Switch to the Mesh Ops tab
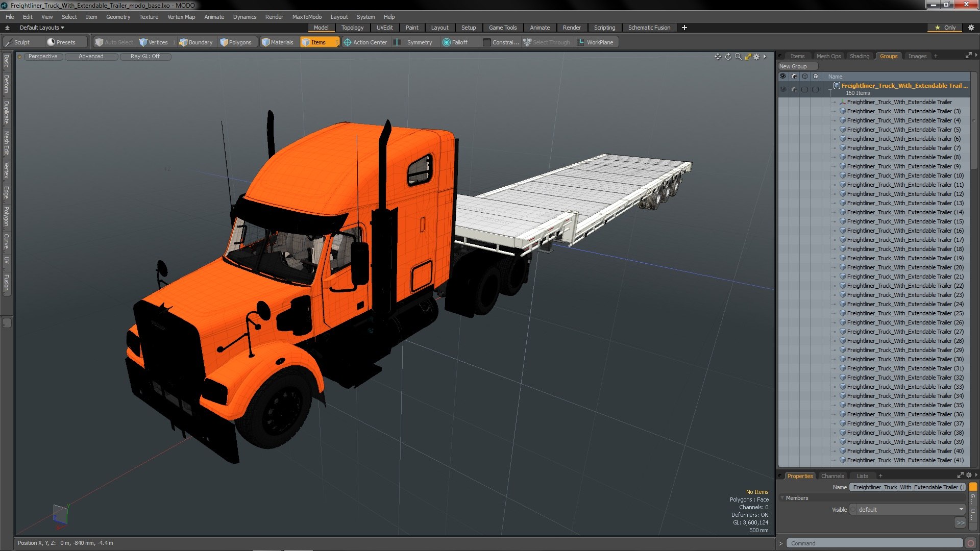This screenshot has width=980, height=551. tap(828, 56)
